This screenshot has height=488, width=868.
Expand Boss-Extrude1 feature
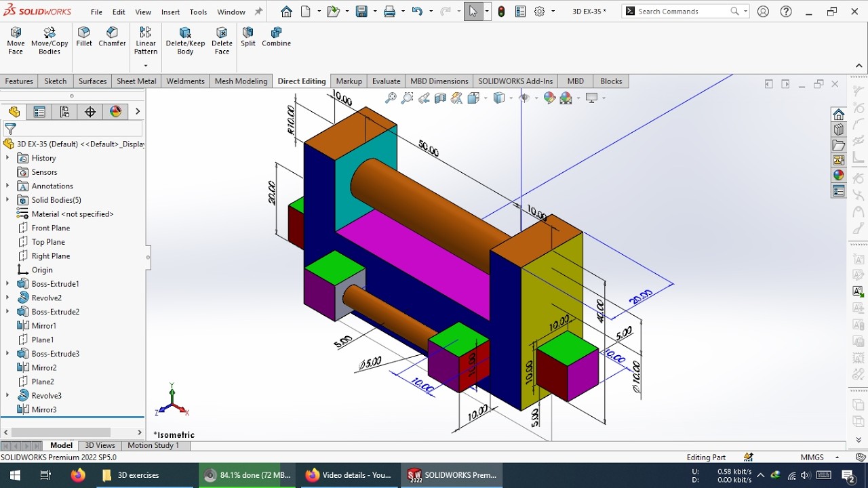tap(7, 283)
